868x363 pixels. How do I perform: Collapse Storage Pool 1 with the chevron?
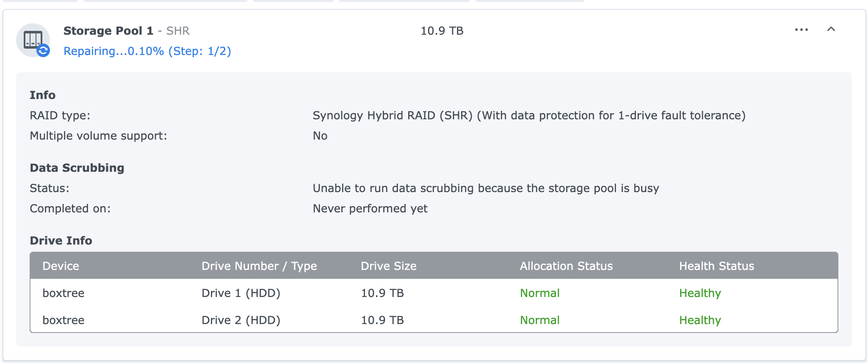coord(831,29)
